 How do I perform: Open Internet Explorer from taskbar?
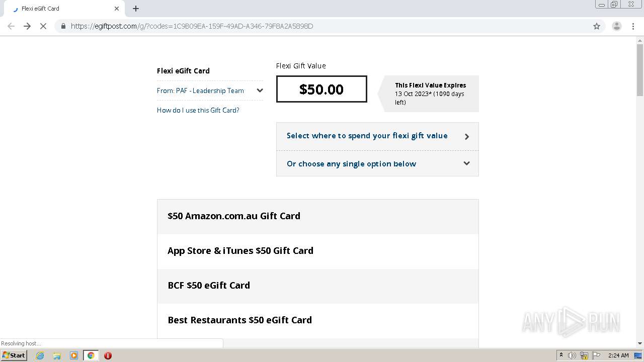(40, 355)
